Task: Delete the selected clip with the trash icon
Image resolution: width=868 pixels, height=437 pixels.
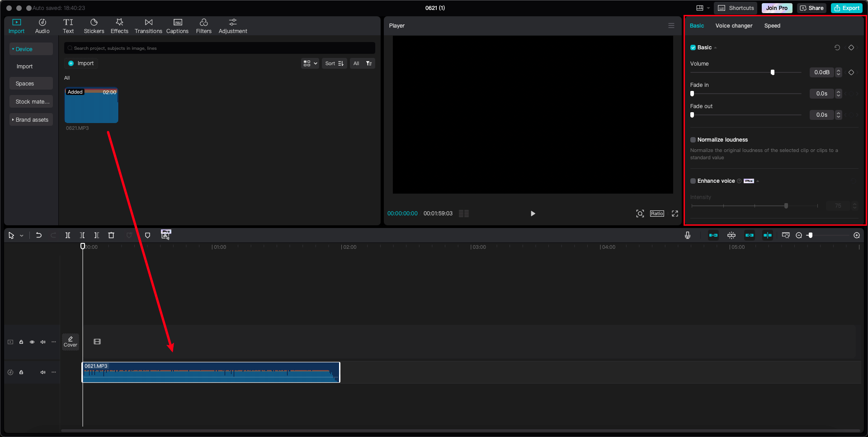Action: tap(111, 235)
